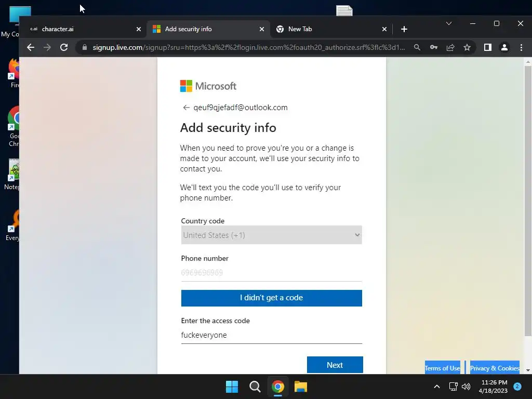Open the Privacy & Cookies link

[x=495, y=368]
